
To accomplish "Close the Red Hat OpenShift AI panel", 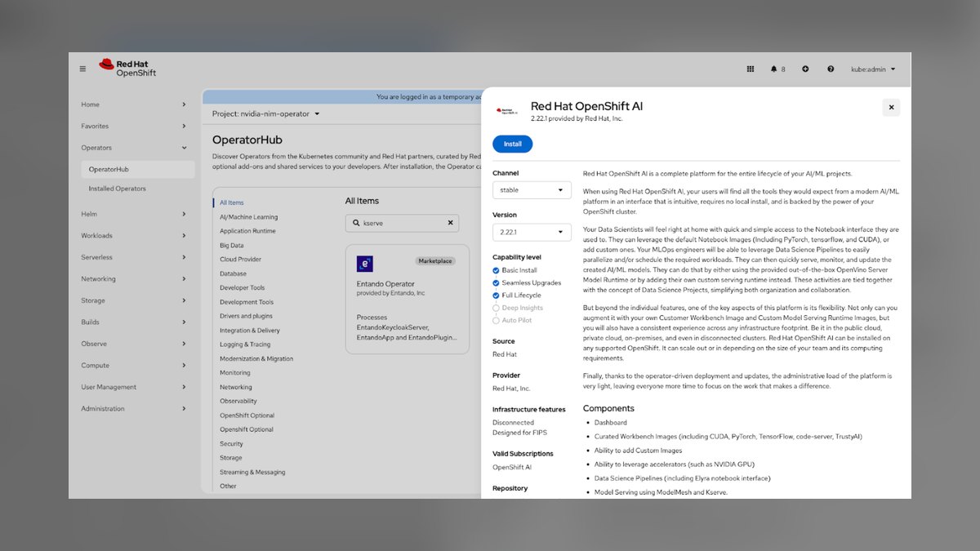I will click(891, 107).
